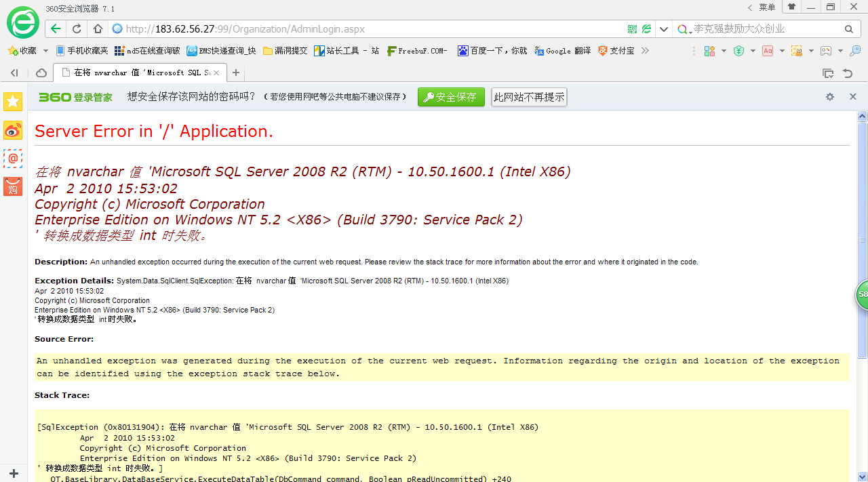Viewport: 868px width, 482px height.
Task: Click the green yen shield icon
Action: 739,51
